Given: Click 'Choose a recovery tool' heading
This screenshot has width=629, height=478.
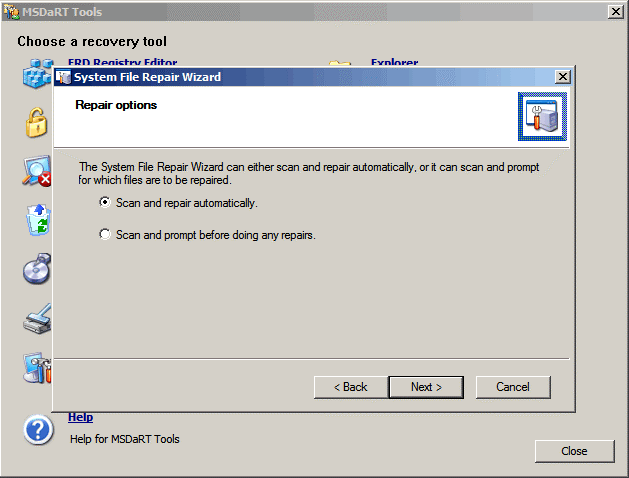Looking at the screenshot, I should [x=92, y=41].
